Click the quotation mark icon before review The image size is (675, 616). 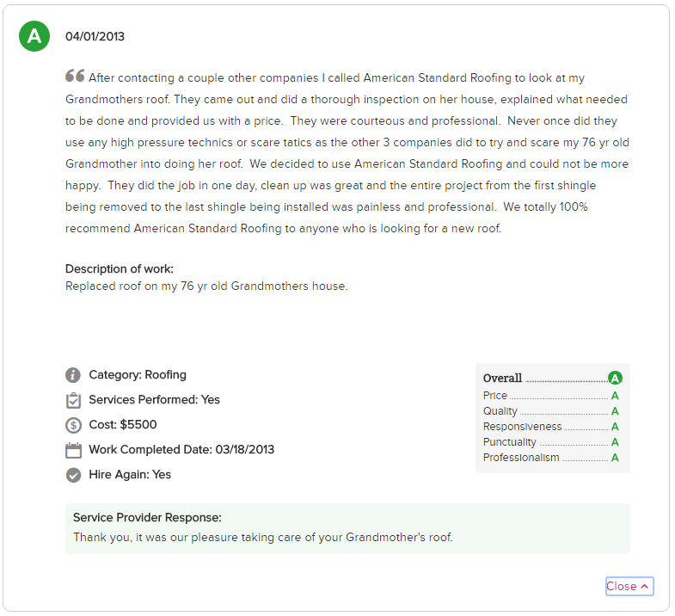click(x=75, y=76)
